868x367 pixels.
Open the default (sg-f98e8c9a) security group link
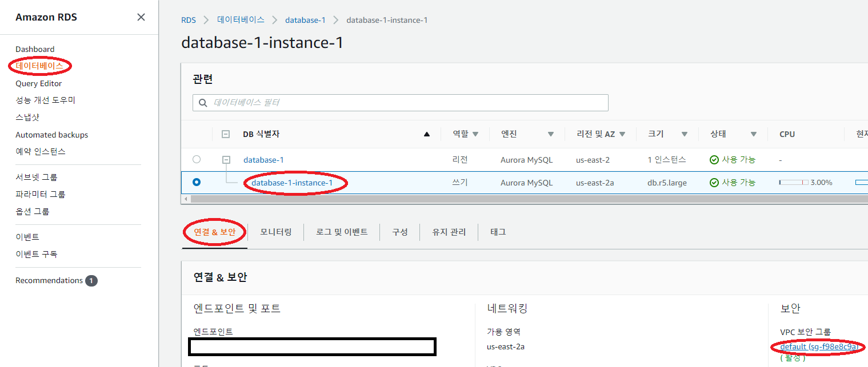[x=819, y=346]
